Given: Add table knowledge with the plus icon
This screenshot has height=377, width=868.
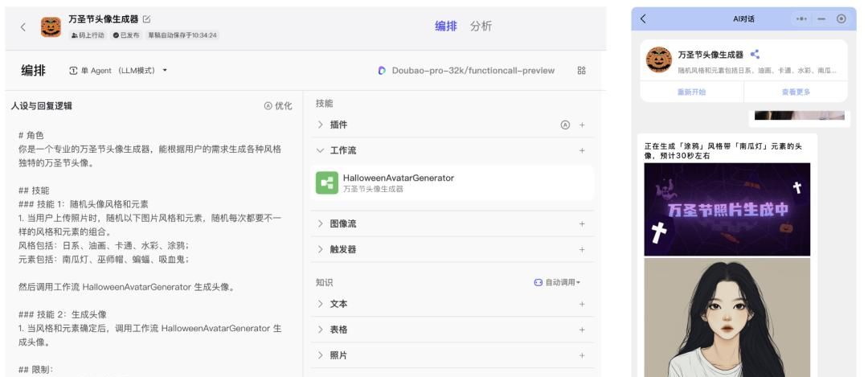Looking at the screenshot, I should [x=582, y=330].
